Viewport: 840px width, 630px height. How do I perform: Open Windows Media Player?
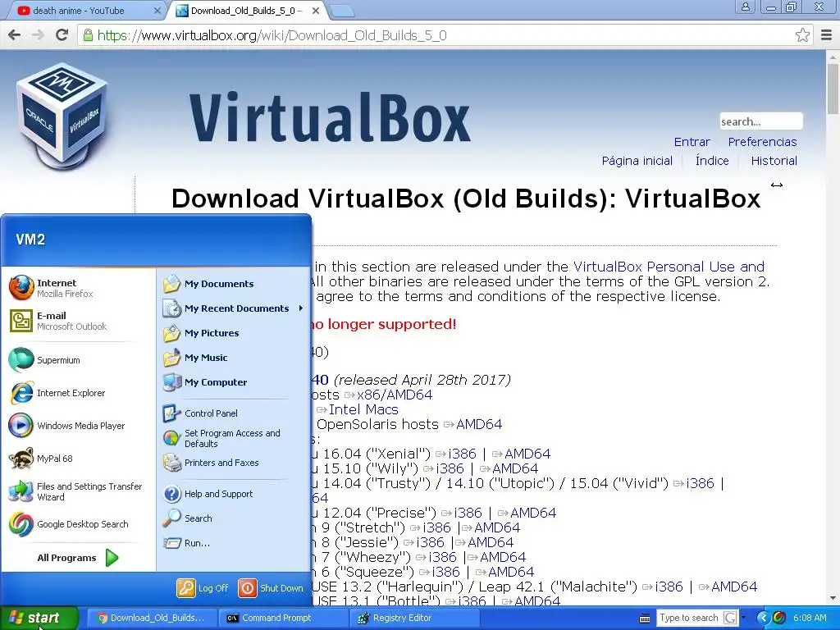point(67,426)
